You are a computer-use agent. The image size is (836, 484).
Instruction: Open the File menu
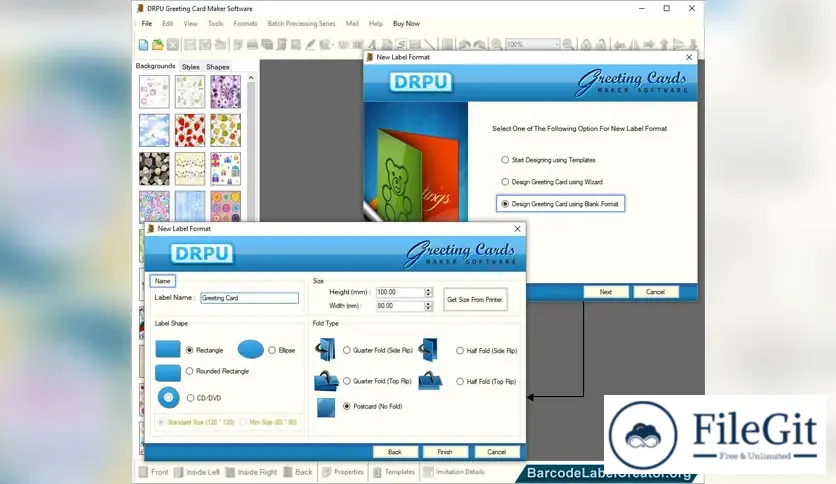click(x=147, y=23)
